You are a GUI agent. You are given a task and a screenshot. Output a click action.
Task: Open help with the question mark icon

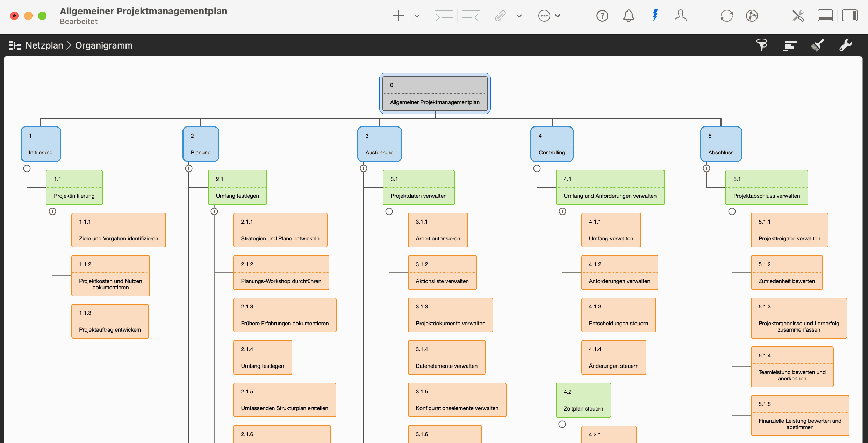(602, 16)
